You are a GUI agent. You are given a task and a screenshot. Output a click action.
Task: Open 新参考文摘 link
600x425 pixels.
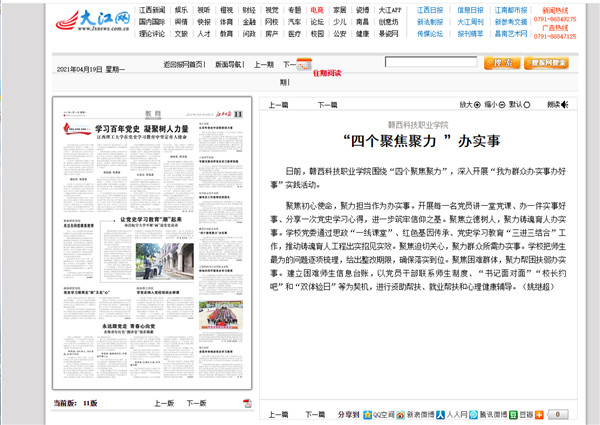(x=511, y=22)
